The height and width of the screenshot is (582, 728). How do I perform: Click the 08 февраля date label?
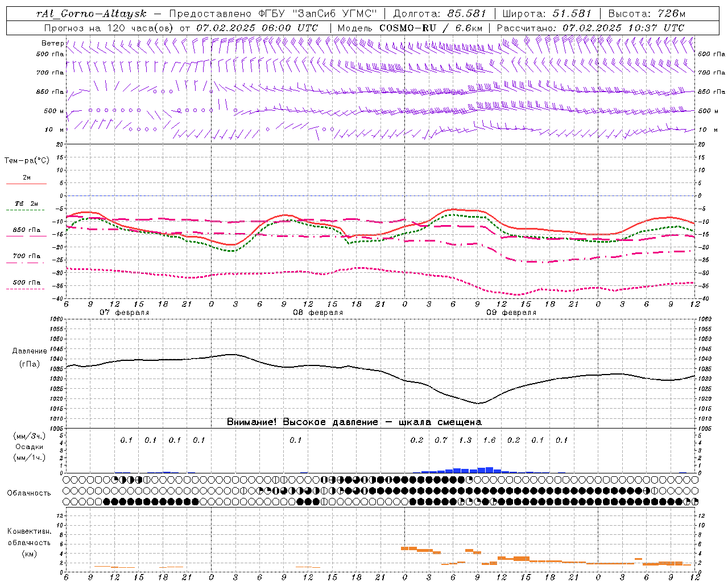(x=318, y=313)
